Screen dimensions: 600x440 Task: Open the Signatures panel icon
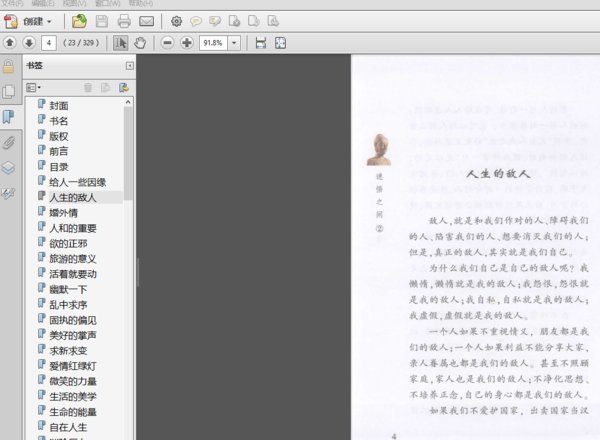coord(8,193)
